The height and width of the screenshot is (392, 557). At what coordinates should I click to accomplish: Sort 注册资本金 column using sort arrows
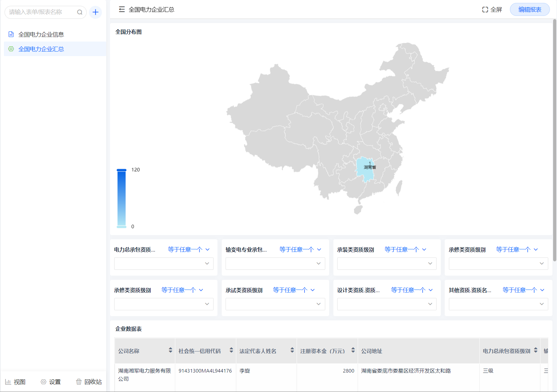pos(353,350)
